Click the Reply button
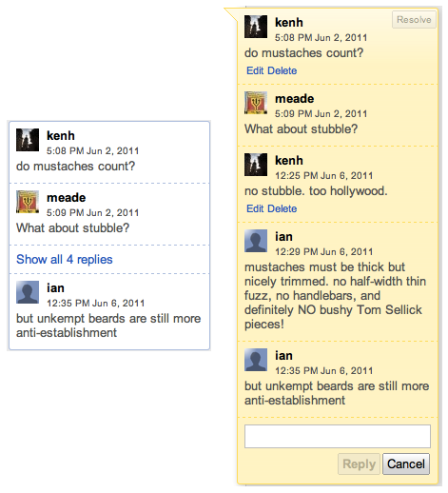Image resolution: width=448 pixels, height=493 pixels. point(359,463)
